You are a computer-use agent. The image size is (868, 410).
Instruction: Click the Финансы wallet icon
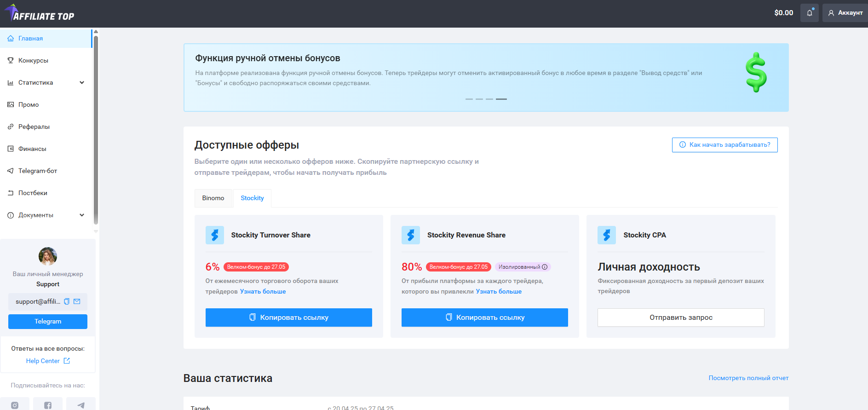pos(11,149)
